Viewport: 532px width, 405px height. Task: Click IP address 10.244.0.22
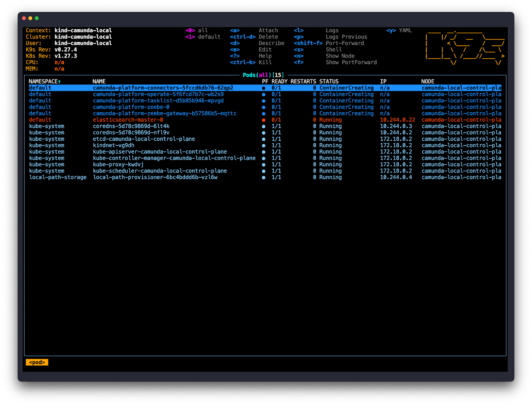click(398, 120)
